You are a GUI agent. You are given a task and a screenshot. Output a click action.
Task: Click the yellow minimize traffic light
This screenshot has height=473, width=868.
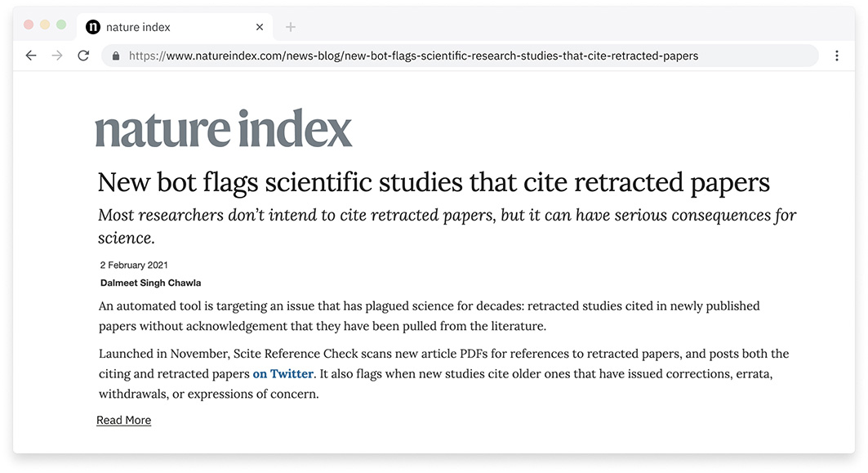click(x=43, y=25)
